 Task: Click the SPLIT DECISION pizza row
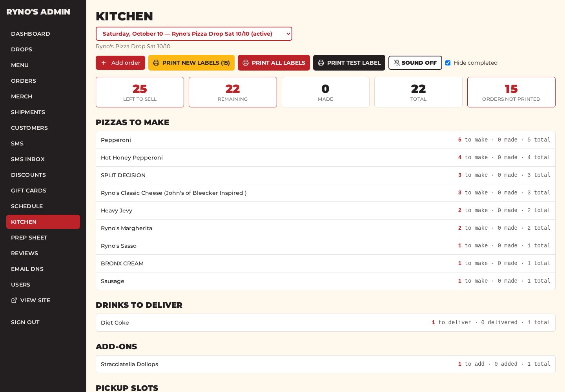(x=326, y=175)
